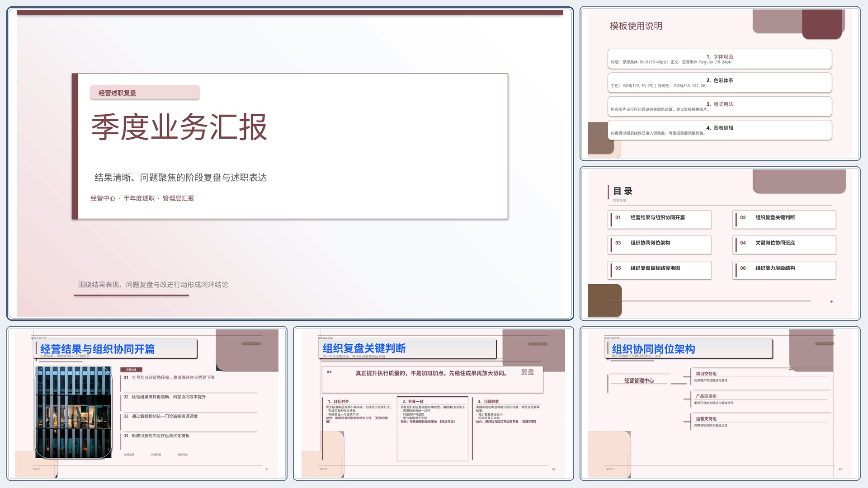Image resolution: width=868 pixels, height=488 pixels.
Task: Select the 经营述职复盘 pink tag
Action: pos(145,93)
